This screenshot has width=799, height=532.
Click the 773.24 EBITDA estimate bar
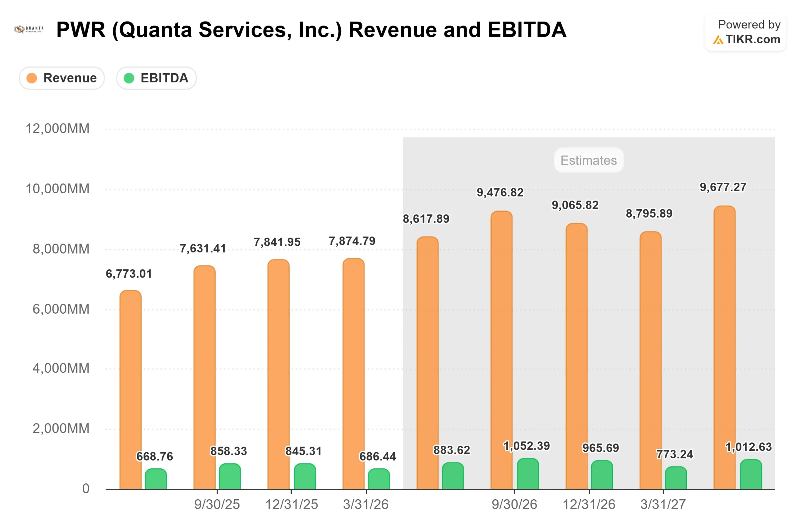pos(676,478)
